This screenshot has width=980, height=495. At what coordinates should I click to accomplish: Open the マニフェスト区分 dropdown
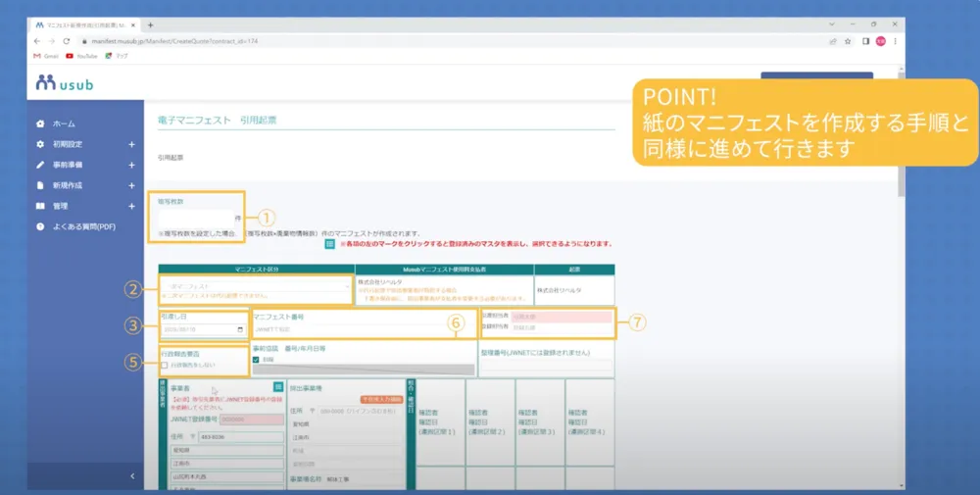click(x=255, y=286)
